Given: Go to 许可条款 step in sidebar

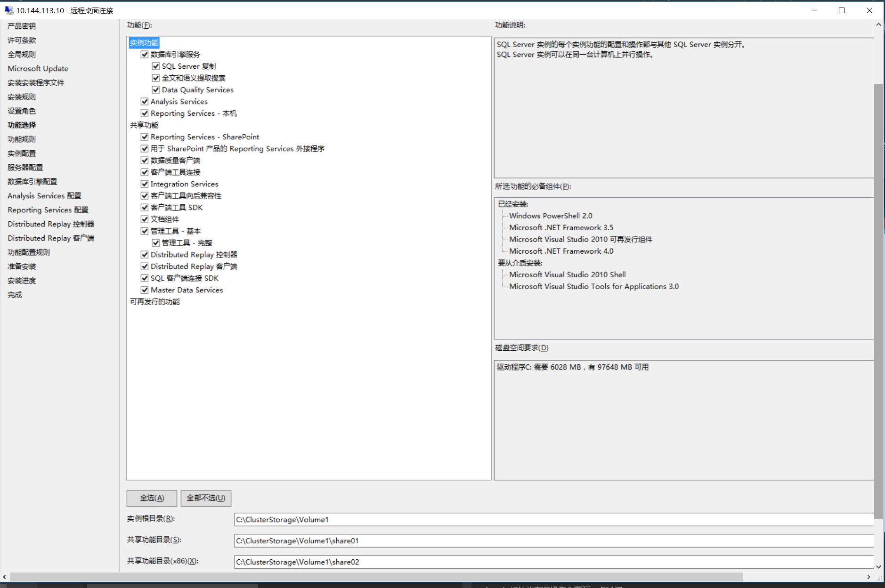Looking at the screenshot, I should tap(22, 40).
